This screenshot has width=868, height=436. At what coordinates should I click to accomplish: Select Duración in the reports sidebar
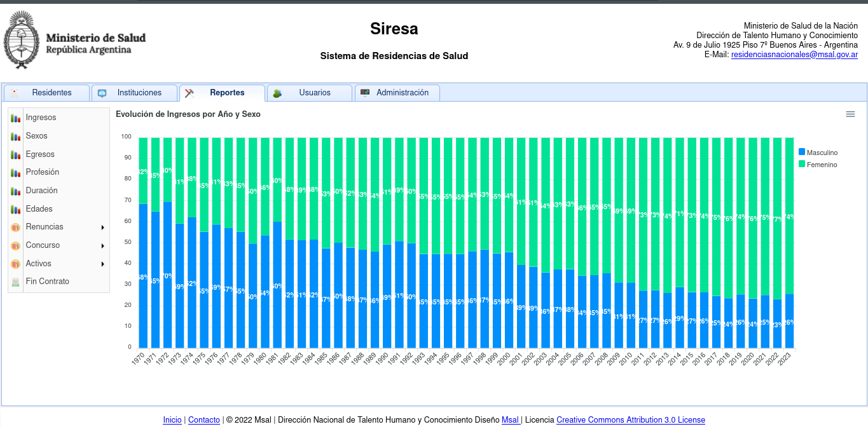pos(41,191)
